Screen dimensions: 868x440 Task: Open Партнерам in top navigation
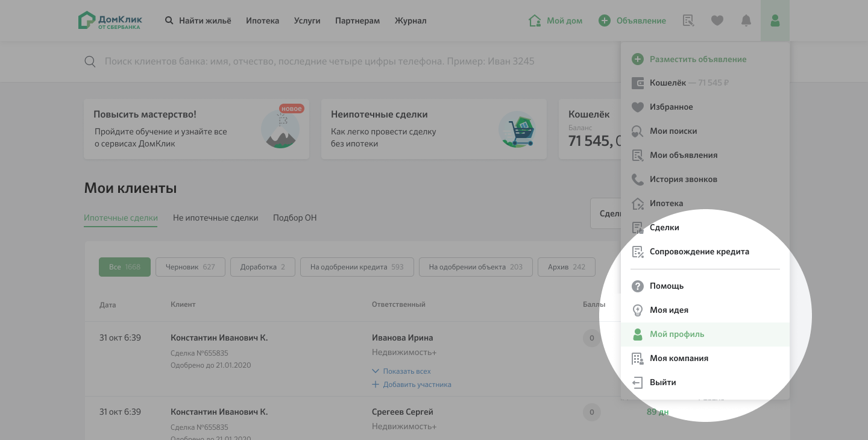point(357,20)
